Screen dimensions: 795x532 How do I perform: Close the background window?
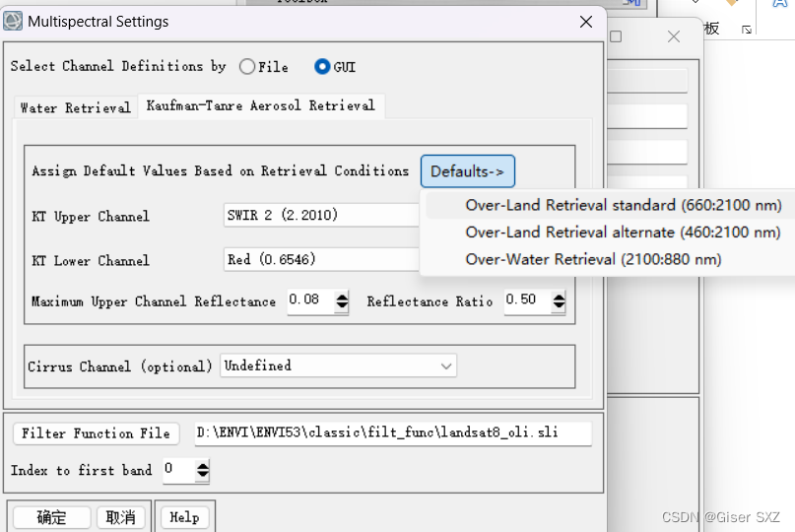[x=673, y=36]
